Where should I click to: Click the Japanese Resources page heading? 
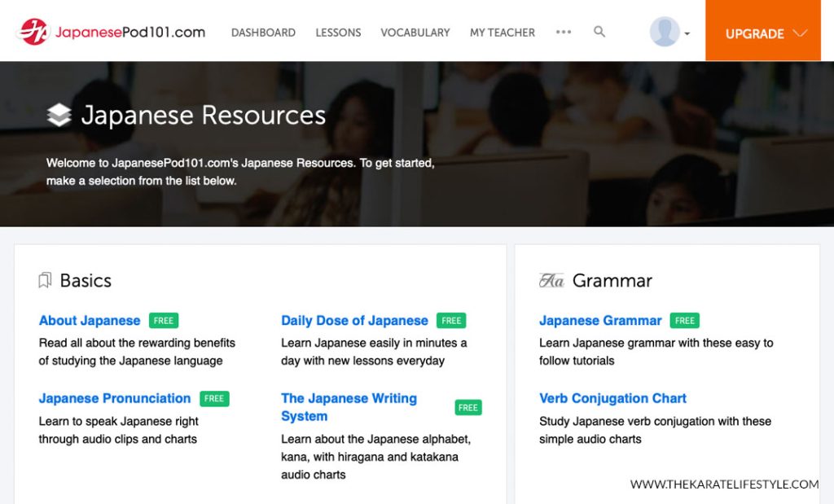point(203,116)
